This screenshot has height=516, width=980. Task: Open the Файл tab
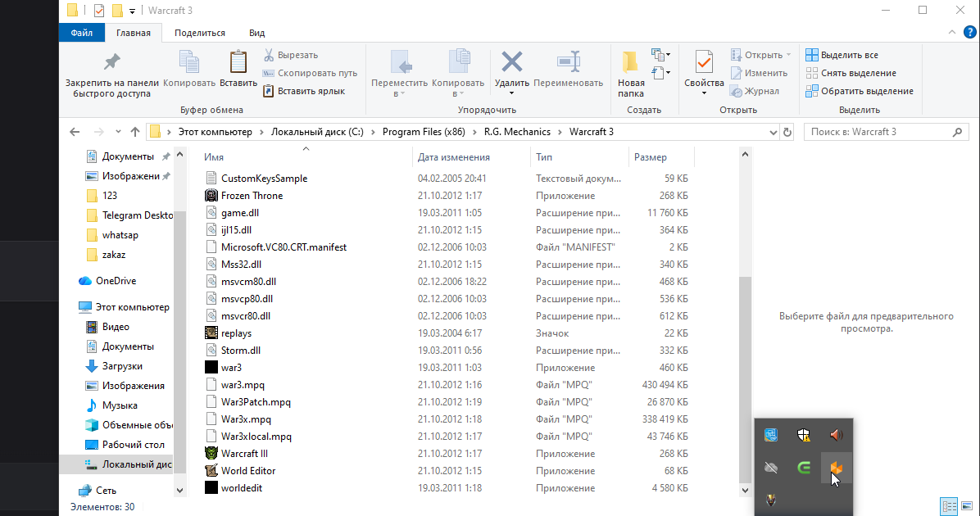click(81, 33)
